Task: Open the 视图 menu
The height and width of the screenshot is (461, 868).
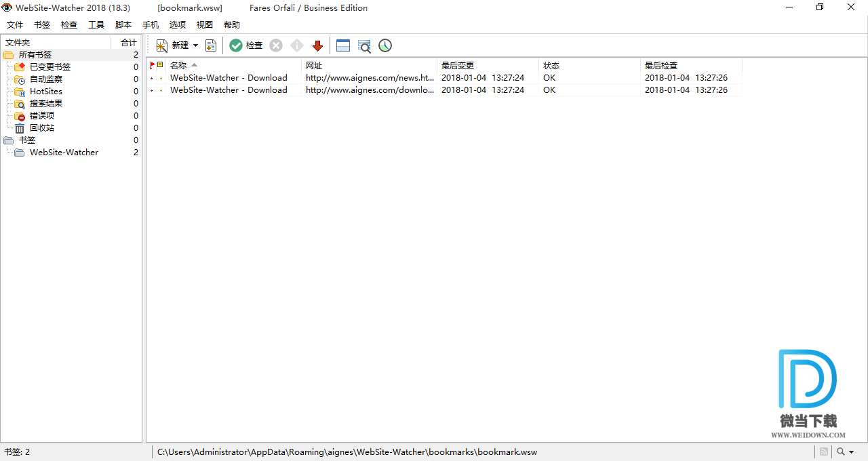Action: [205, 25]
